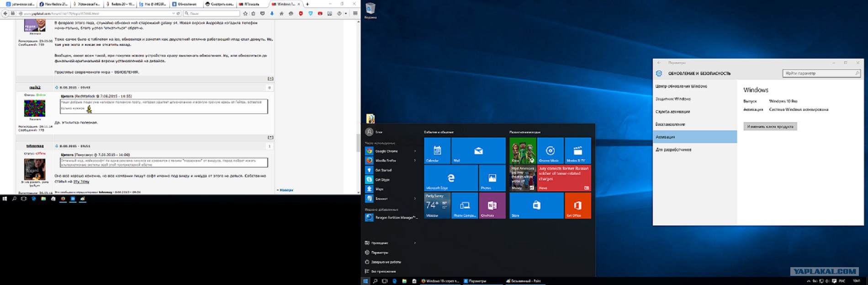Open the Firefox hamburger menu
This screenshot has height=285, width=868.
(x=355, y=14)
